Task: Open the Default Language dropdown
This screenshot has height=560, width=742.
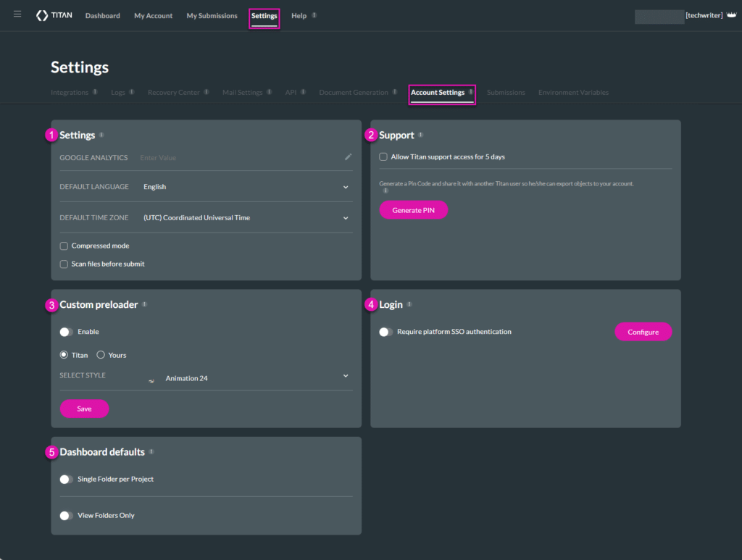Action: click(346, 187)
